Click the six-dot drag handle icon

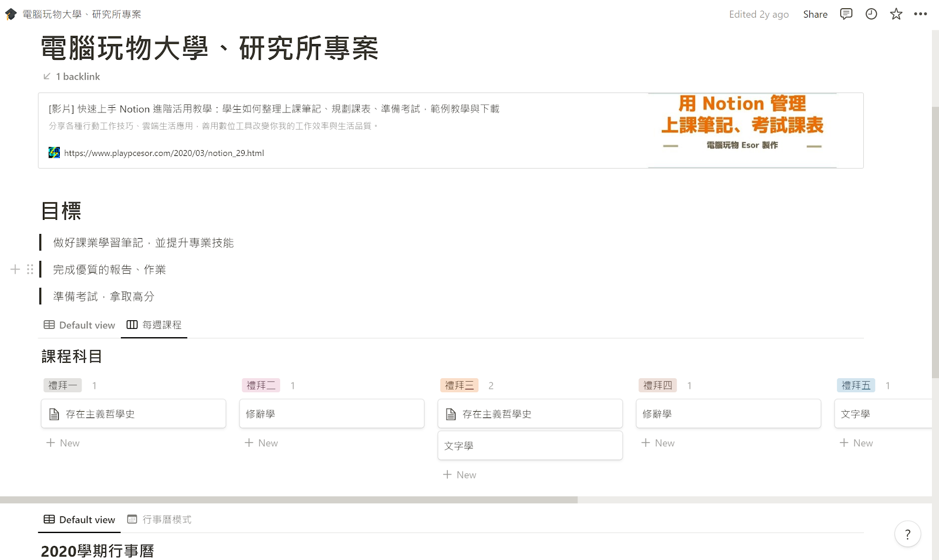[30, 269]
